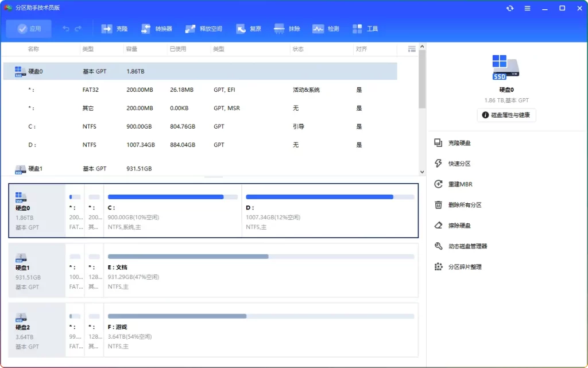The width and height of the screenshot is (588, 368).
Task: Select the C: partition usage bar block
Action: point(172,211)
